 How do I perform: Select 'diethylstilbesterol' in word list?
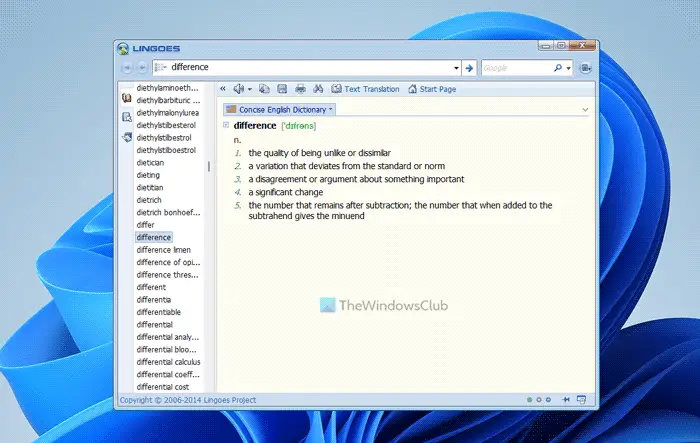[166, 125]
